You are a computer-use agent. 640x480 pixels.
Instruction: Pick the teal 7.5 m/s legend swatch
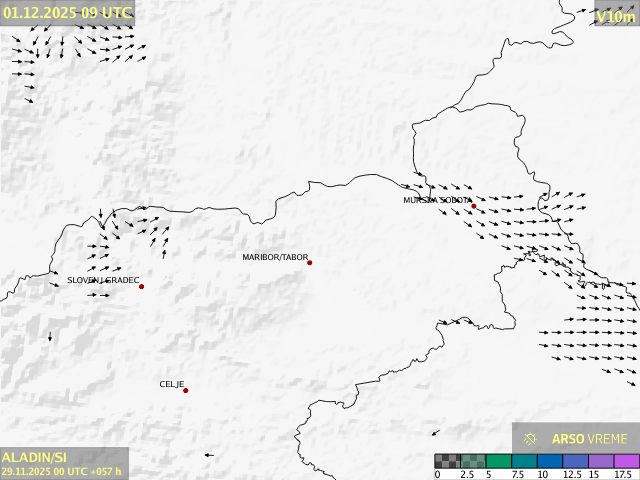click(524, 461)
